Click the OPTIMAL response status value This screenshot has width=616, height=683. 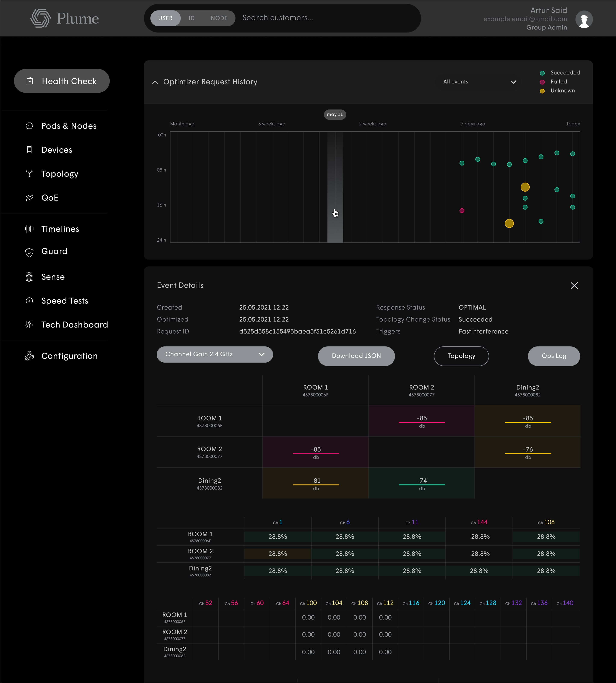click(x=472, y=308)
